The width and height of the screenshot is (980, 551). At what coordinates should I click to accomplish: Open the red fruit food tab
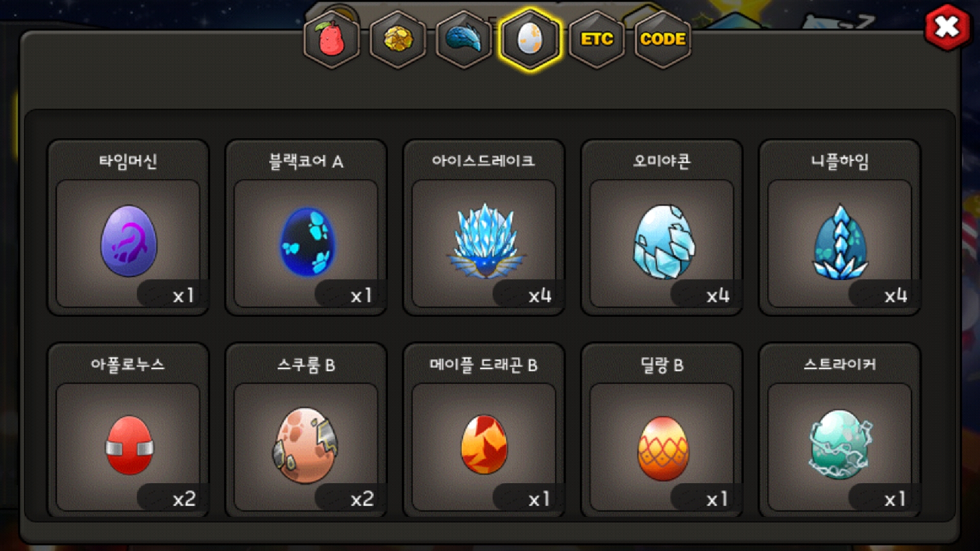click(x=332, y=39)
